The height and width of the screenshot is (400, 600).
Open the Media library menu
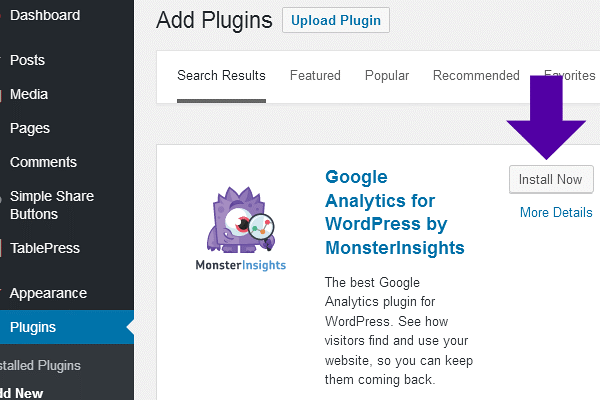tap(29, 94)
